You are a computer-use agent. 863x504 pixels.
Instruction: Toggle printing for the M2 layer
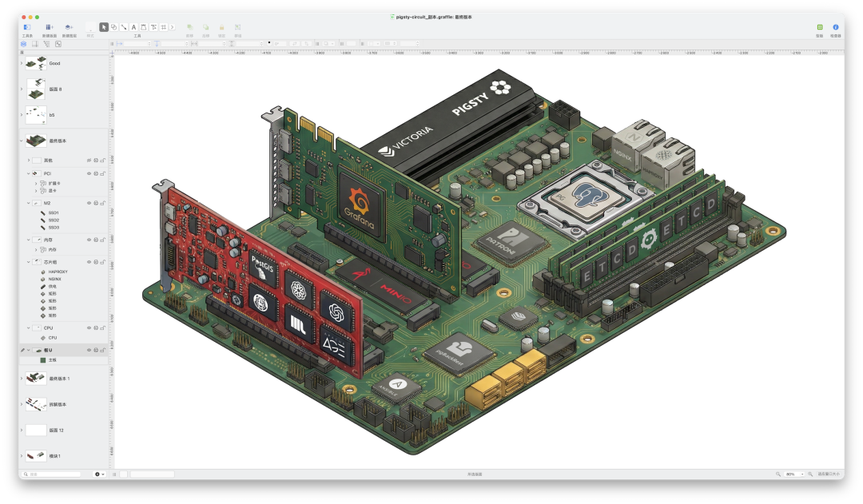click(96, 203)
